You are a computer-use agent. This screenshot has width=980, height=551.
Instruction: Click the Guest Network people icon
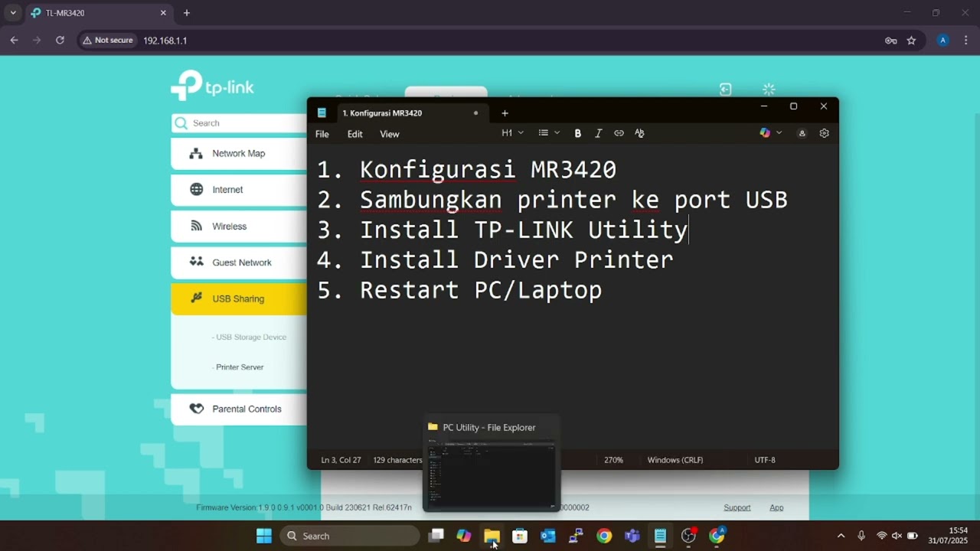click(x=197, y=262)
